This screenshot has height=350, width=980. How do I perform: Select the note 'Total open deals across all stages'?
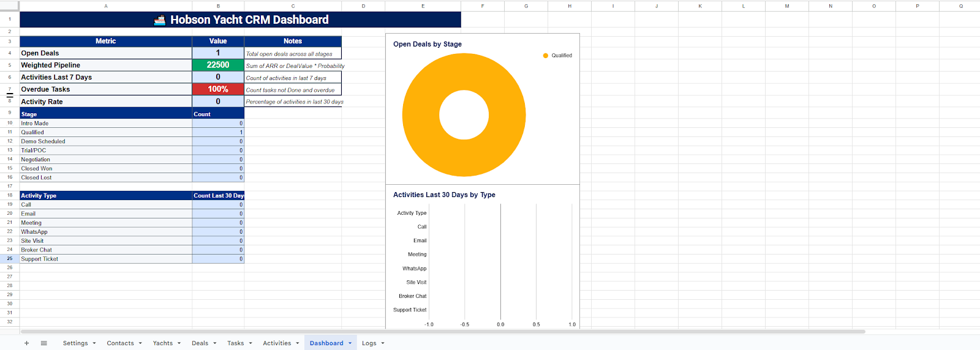coord(293,54)
